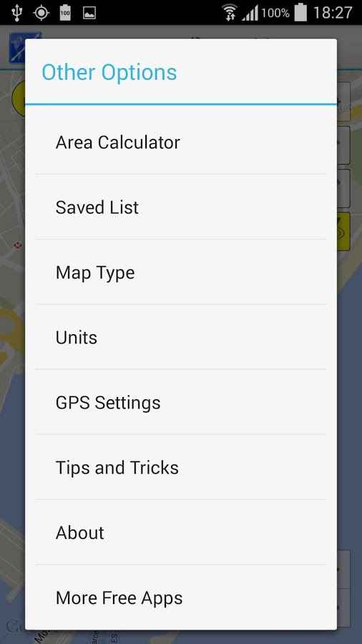
Task: Tap the USB connection status icon
Action: 17,13
